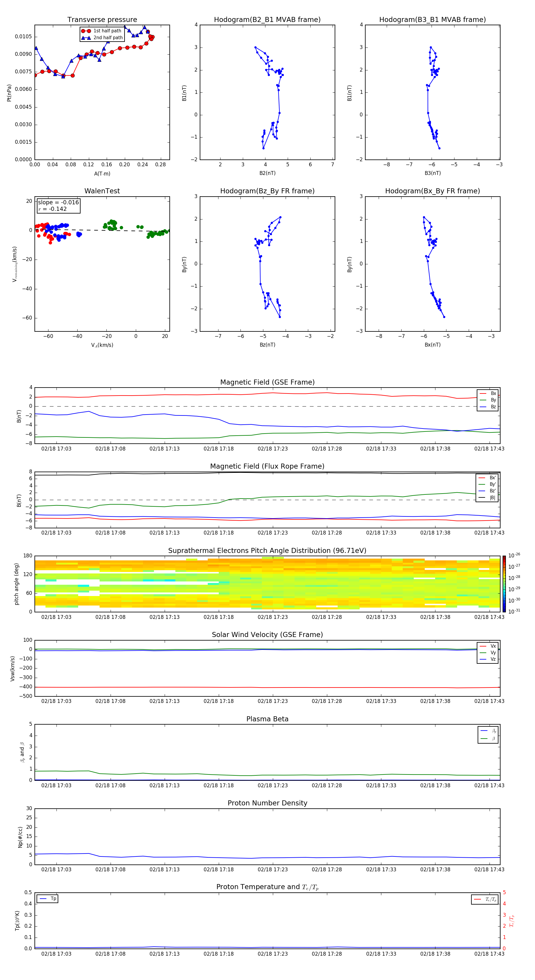Click the "Tp(10^6K)" y-axis label
Viewport: 535px width, 980px height.
[x=17, y=921]
